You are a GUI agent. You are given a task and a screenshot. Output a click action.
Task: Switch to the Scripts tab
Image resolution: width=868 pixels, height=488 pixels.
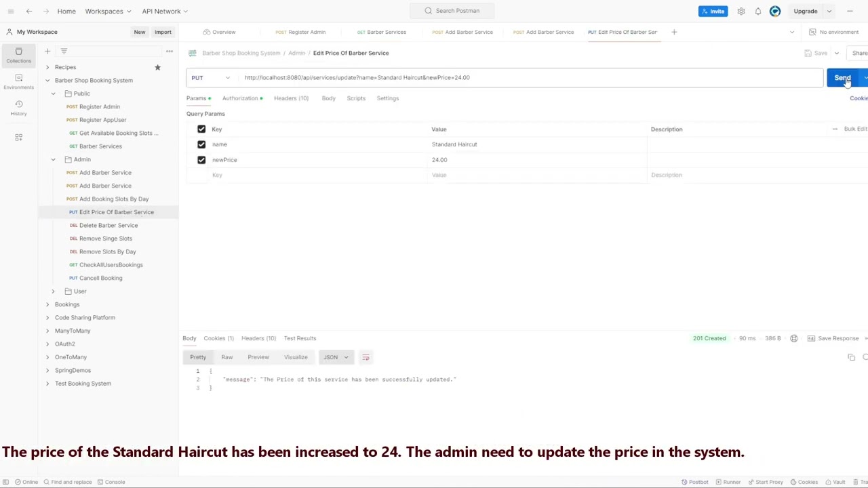[x=356, y=98]
